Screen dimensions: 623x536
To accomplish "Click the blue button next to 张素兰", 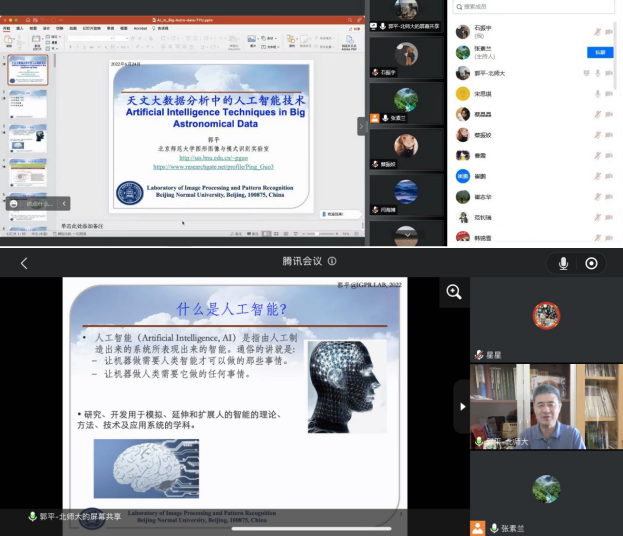I will pyautogui.click(x=599, y=52).
